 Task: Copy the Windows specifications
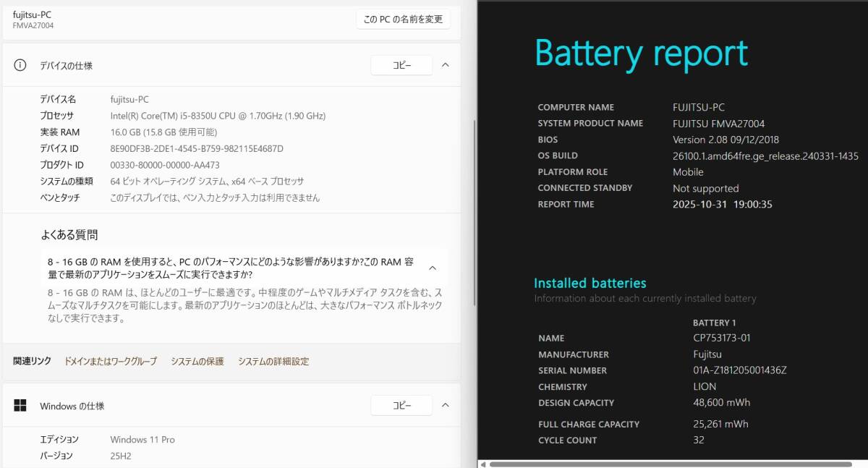pyautogui.click(x=401, y=406)
